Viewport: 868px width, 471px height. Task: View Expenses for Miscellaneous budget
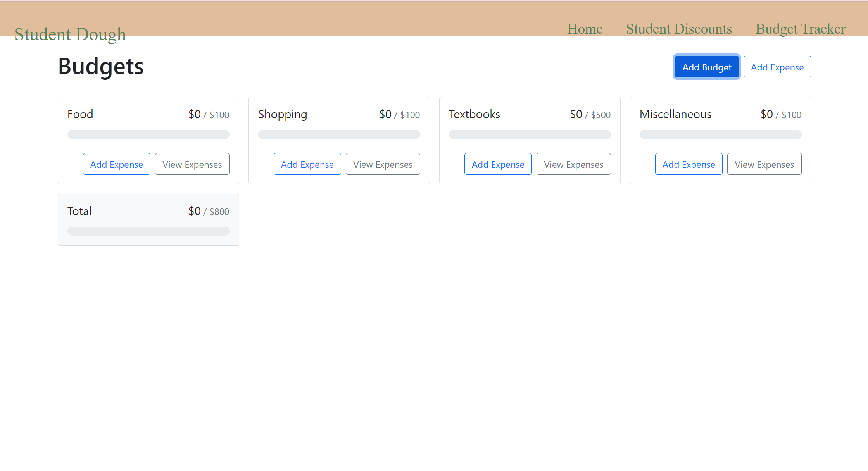[x=764, y=164]
